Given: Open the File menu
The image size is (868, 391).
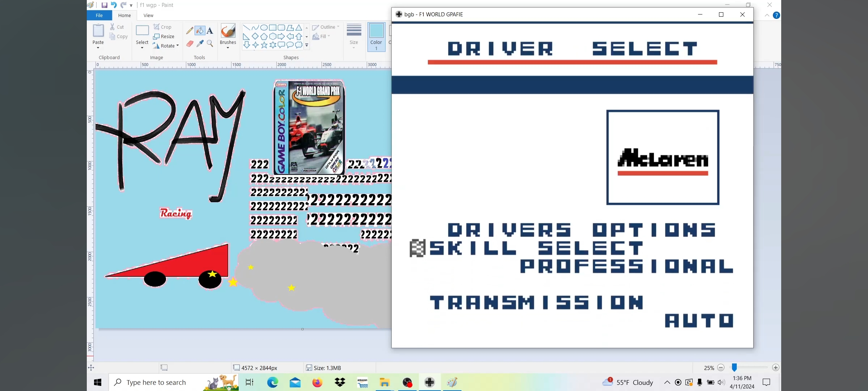Looking at the screenshot, I should tap(99, 15).
